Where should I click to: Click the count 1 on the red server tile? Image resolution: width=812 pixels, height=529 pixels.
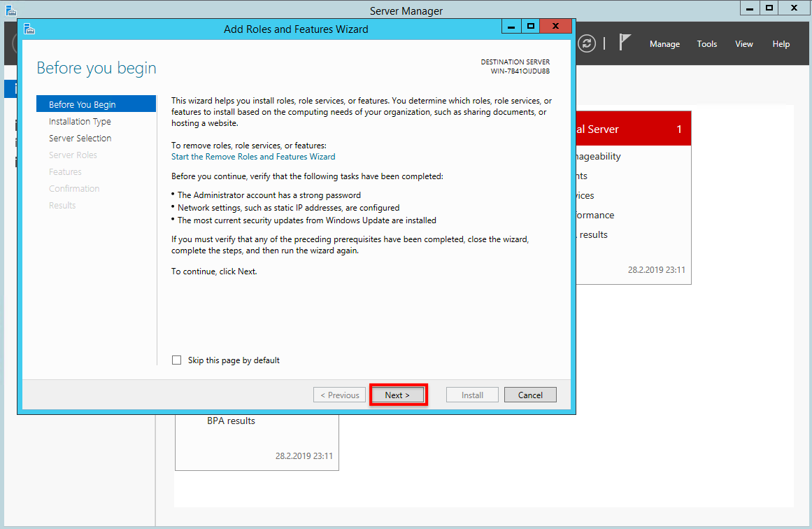tap(679, 129)
